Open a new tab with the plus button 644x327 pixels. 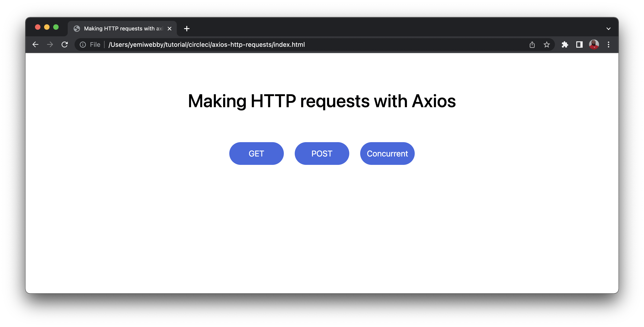tap(187, 28)
